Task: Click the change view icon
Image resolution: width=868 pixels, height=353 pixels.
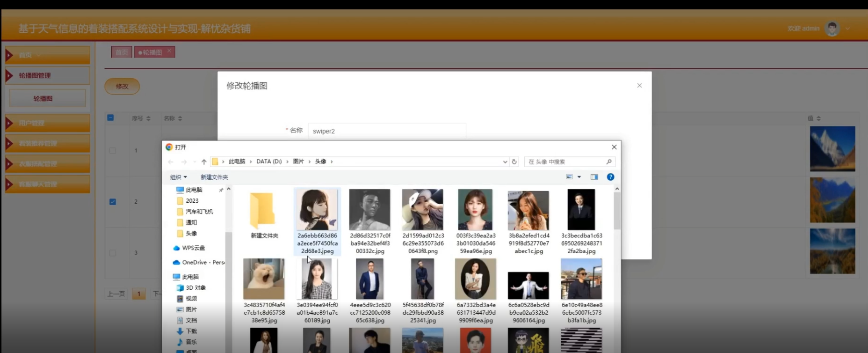Action: [570, 177]
